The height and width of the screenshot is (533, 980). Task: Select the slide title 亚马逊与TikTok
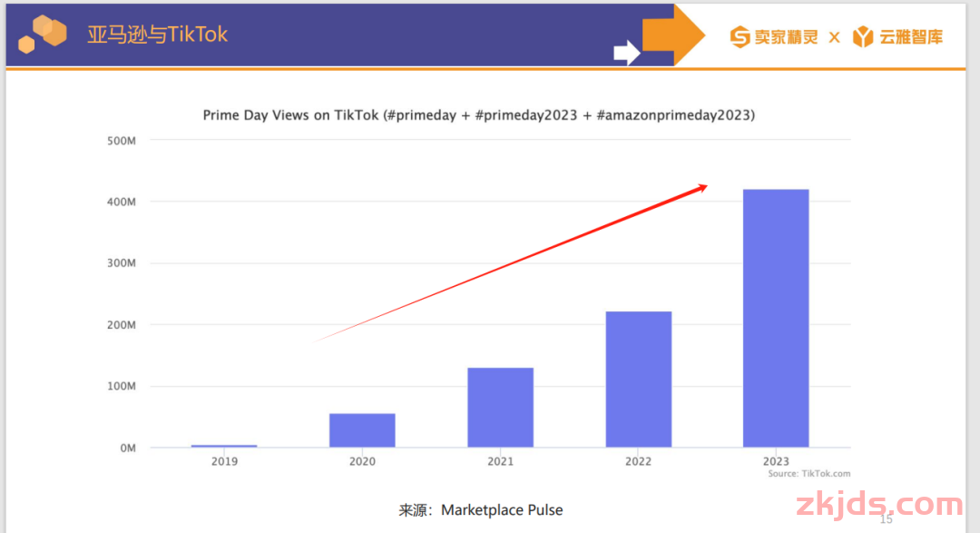158,35
